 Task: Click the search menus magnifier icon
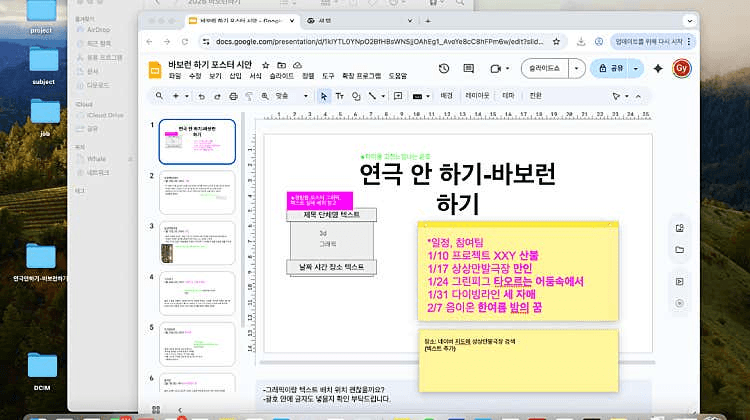[x=159, y=96]
